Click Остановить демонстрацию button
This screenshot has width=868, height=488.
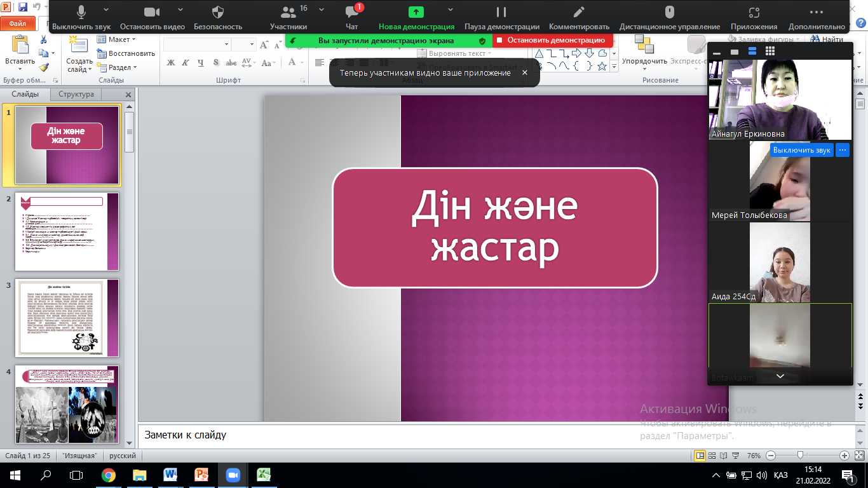tap(553, 40)
